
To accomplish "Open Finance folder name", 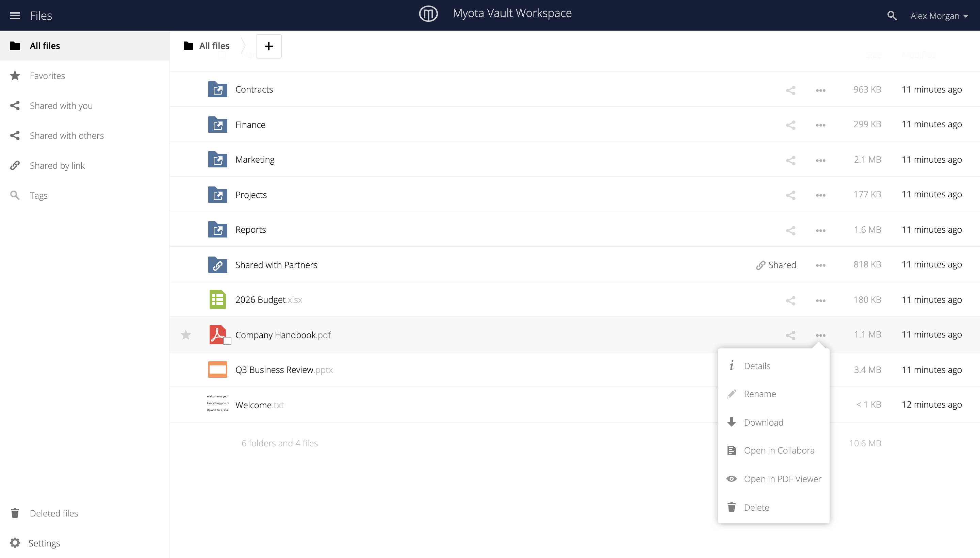I will tap(250, 125).
